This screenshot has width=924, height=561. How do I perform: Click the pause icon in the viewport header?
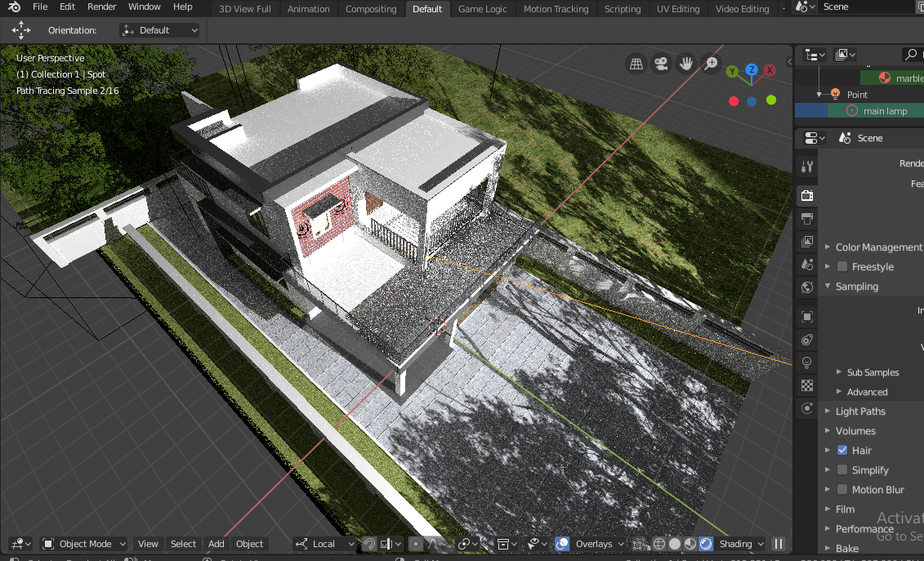pos(779,544)
